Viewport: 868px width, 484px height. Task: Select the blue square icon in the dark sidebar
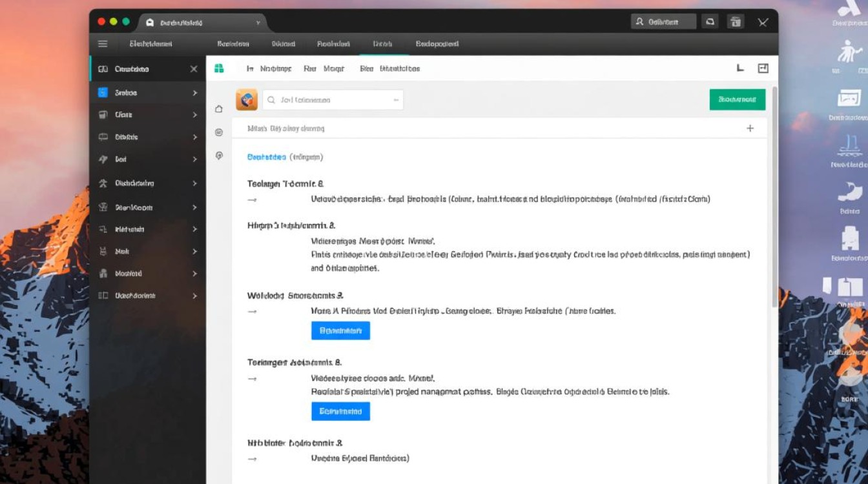(x=103, y=93)
